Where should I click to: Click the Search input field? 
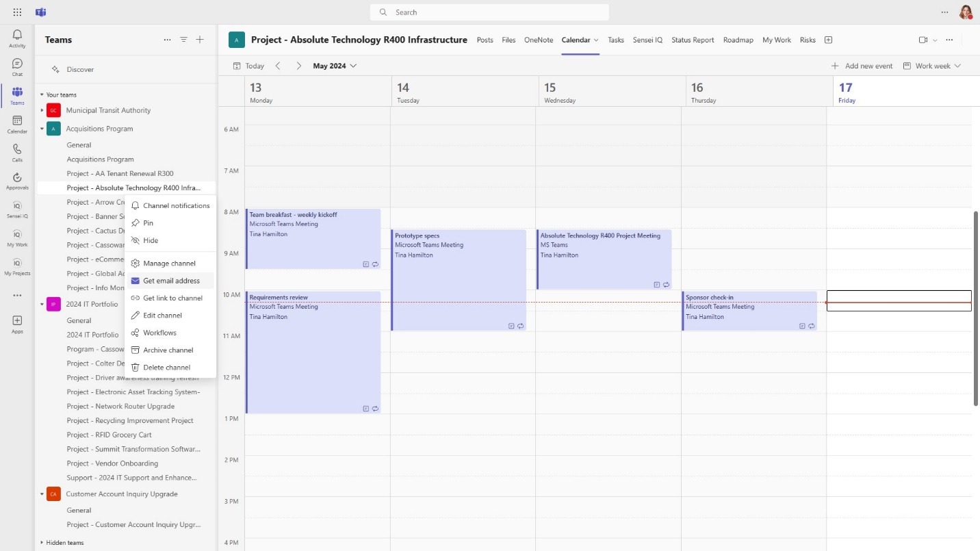click(489, 12)
